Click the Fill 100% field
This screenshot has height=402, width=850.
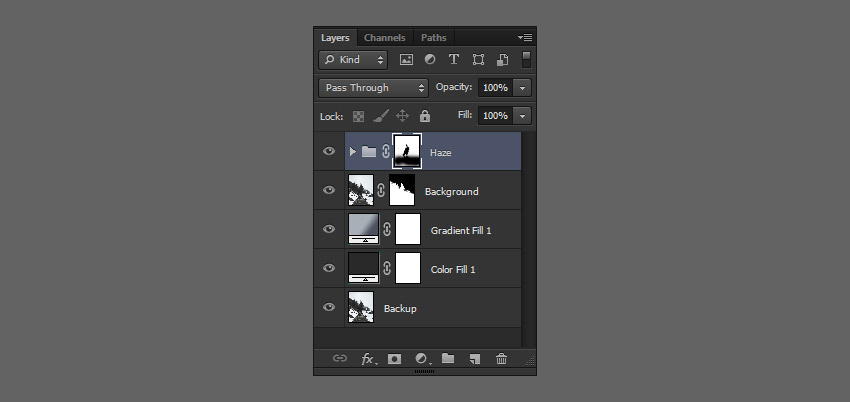pyautogui.click(x=495, y=116)
